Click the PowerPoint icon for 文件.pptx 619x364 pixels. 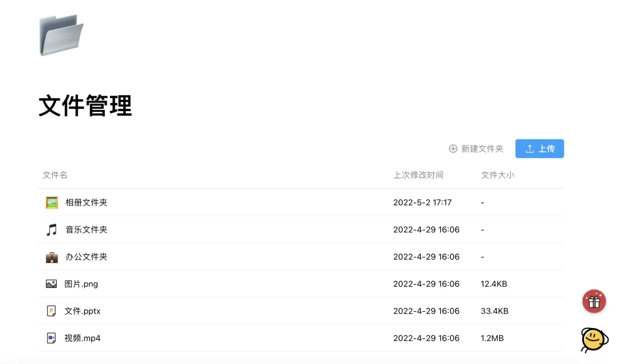pos(52,311)
